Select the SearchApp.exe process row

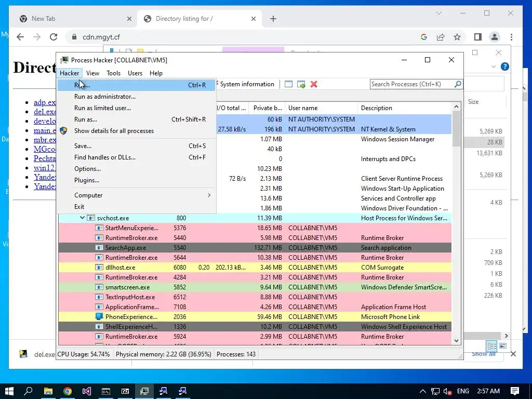pos(255,248)
